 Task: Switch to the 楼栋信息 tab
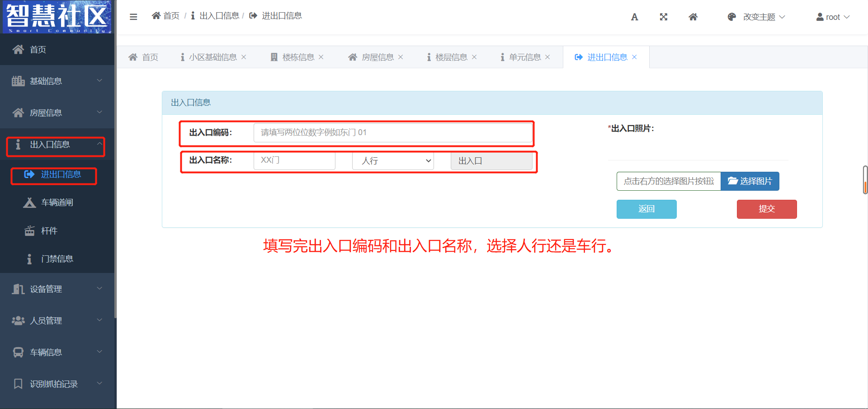click(297, 57)
